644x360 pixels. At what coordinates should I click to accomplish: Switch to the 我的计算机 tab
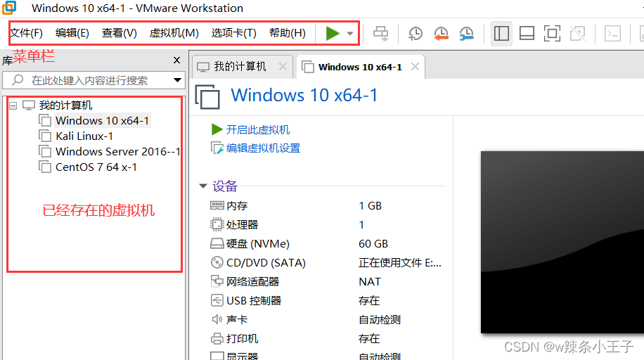[240, 67]
